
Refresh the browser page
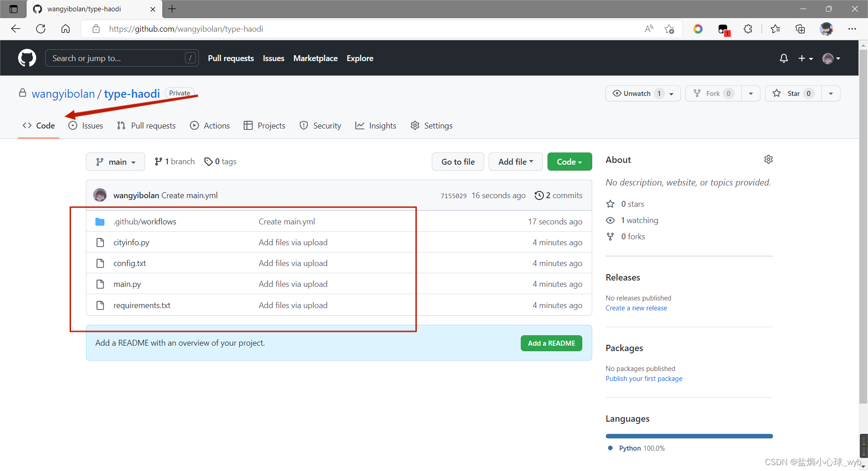click(x=41, y=29)
